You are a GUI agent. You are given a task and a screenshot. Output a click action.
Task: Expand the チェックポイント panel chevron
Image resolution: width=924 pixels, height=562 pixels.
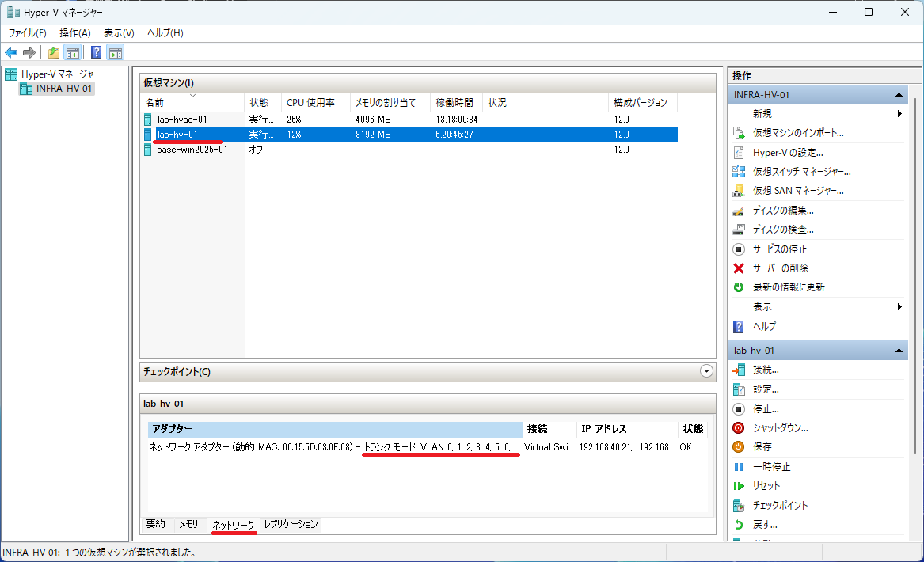(706, 371)
